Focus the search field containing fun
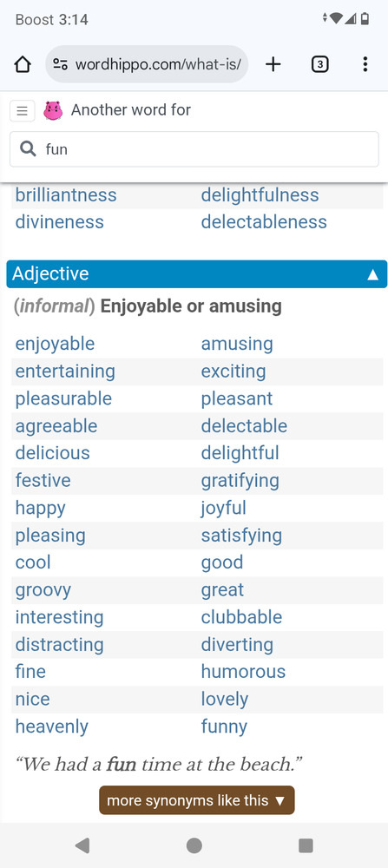 pos(194,149)
